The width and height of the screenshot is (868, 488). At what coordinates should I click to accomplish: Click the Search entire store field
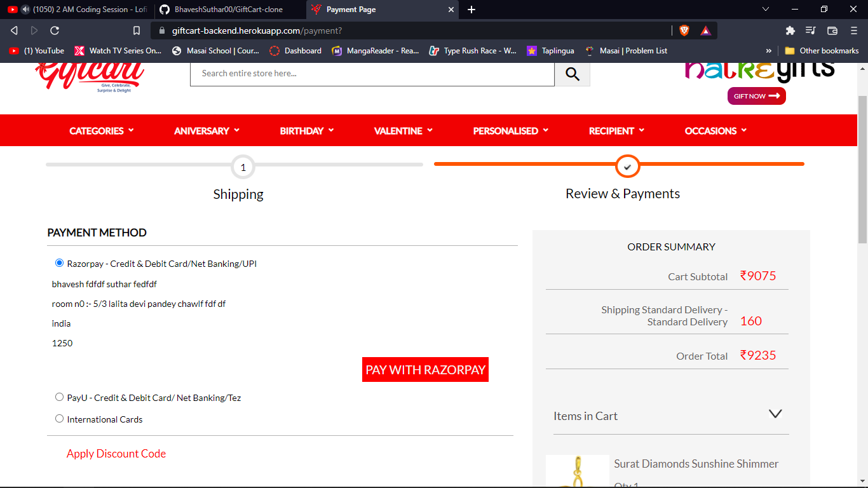(372, 74)
